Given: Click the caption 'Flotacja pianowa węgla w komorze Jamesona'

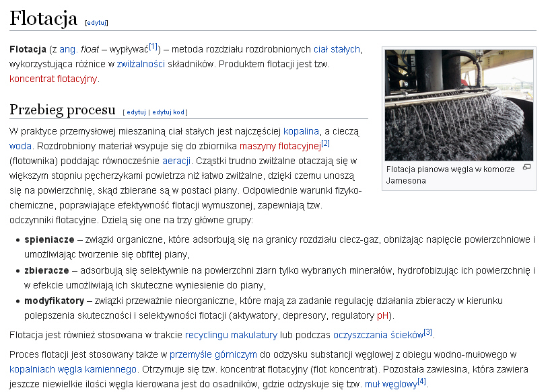Looking at the screenshot, I should (450, 175).
